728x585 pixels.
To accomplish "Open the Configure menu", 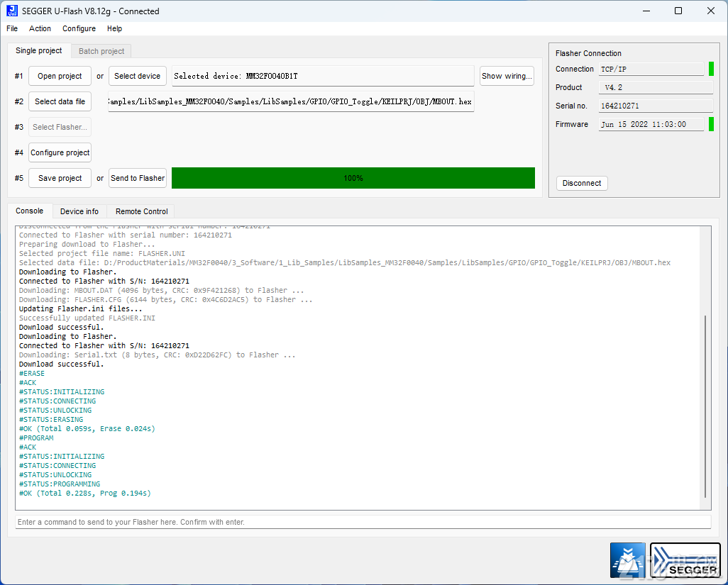I will [79, 29].
